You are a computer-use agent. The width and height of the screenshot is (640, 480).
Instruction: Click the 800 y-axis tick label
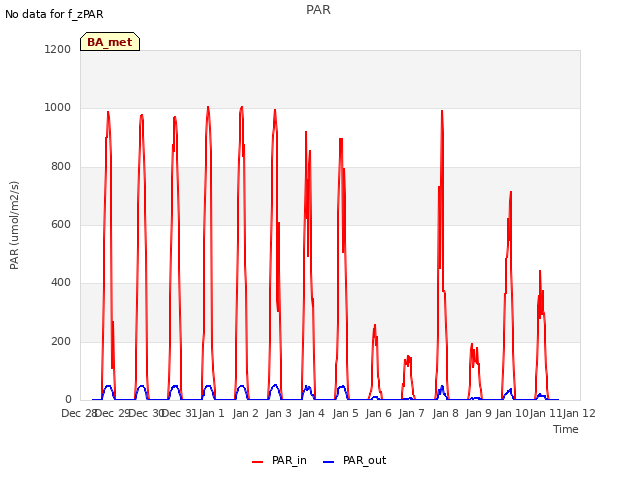tap(61, 167)
